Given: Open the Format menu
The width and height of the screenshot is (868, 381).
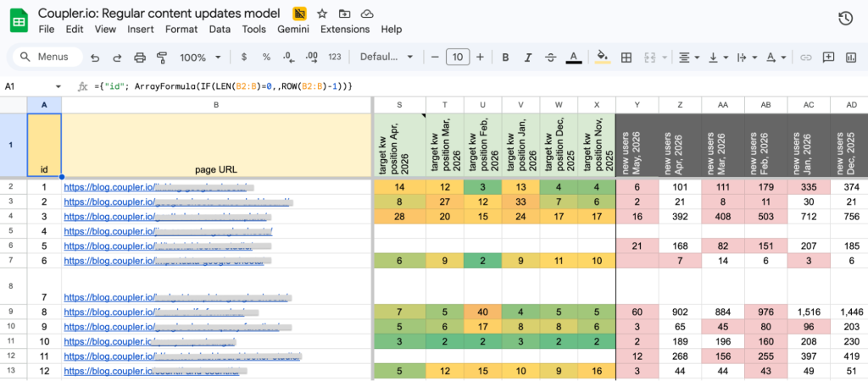Looking at the screenshot, I should pos(181,30).
